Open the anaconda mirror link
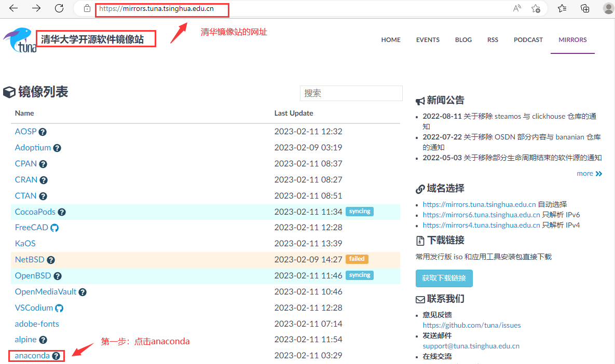This screenshot has height=364, width=615. tap(32, 355)
